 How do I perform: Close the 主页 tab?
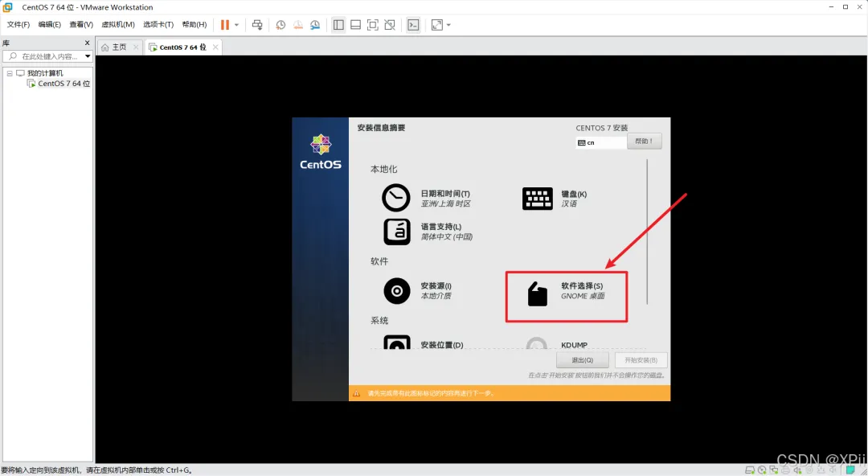[x=136, y=47]
